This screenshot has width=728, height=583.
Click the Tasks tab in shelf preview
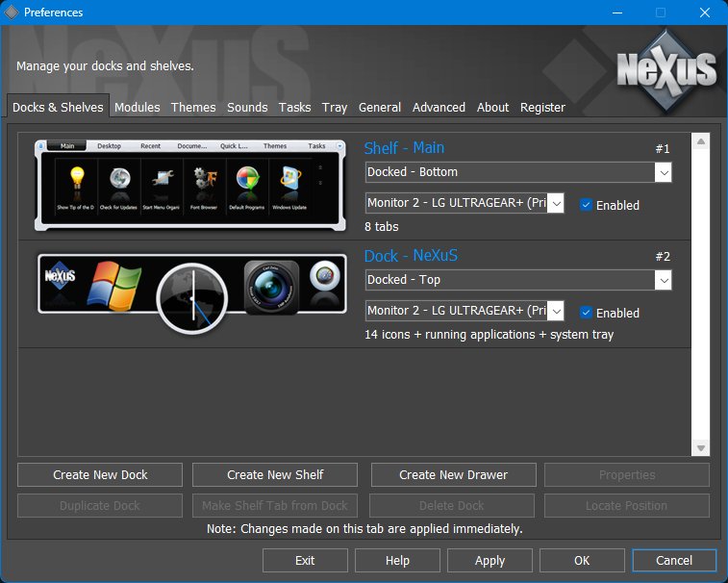click(x=316, y=146)
